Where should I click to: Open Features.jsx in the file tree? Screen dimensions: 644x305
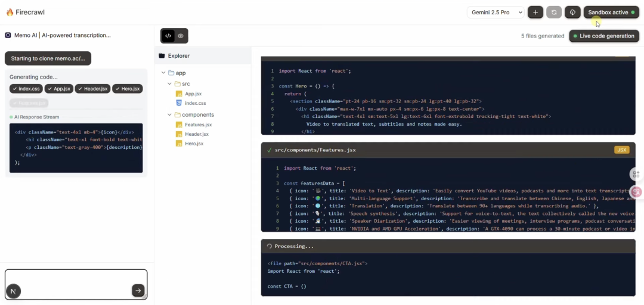(x=198, y=125)
